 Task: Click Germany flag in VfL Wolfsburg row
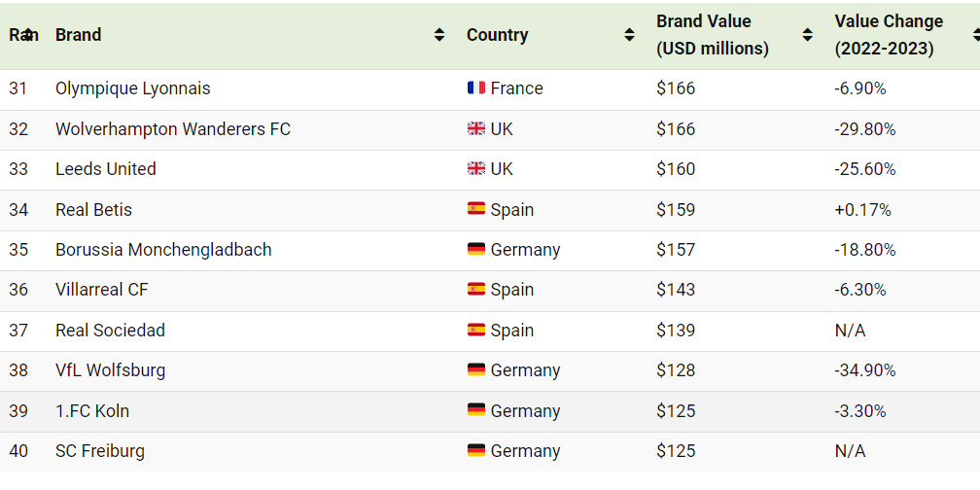[476, 369]
